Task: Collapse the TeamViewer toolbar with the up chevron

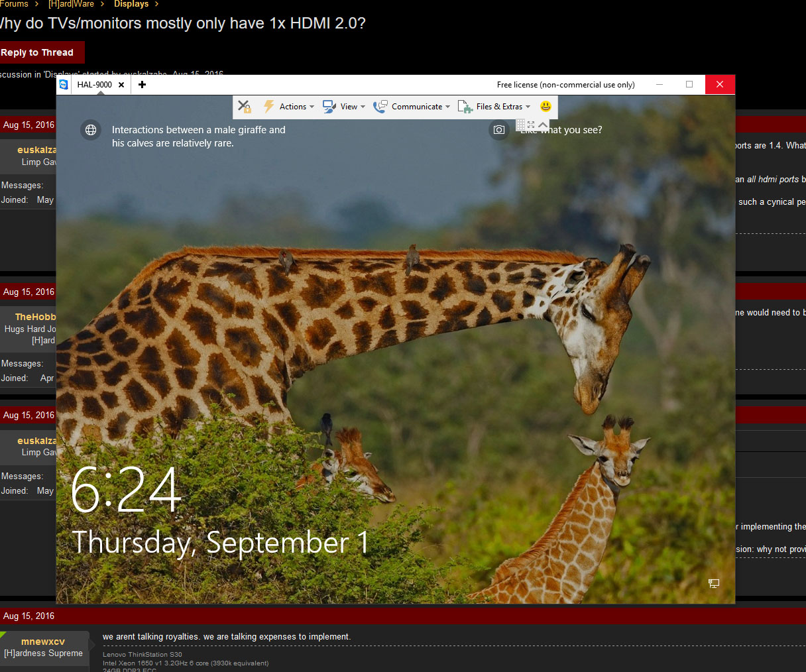Action: pyautogui.click(x=543, y=124)
